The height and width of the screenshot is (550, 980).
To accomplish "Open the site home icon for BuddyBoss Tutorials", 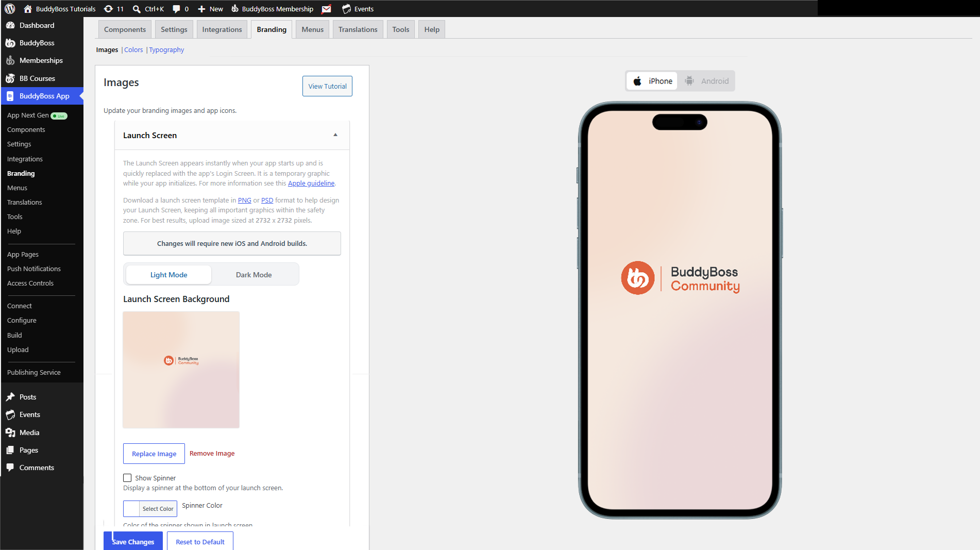I will point(28,9).
